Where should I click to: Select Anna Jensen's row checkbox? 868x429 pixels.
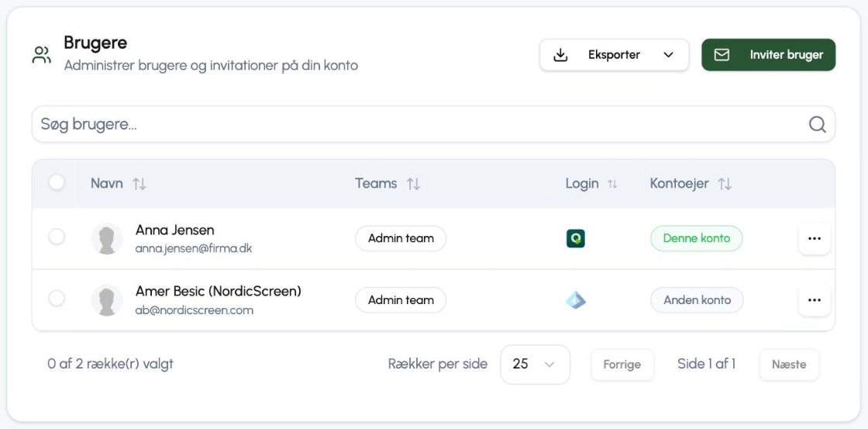[x=57, y=237]
